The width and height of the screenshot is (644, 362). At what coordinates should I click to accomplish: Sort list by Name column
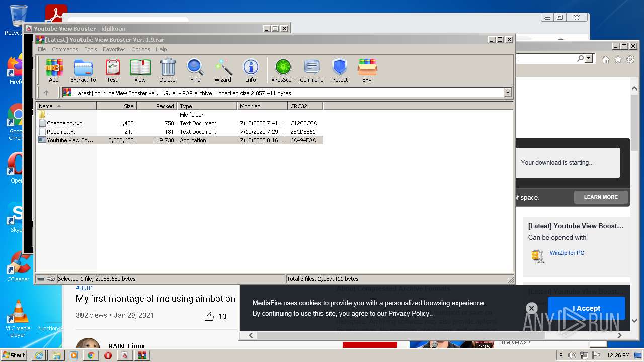point(66,106)
